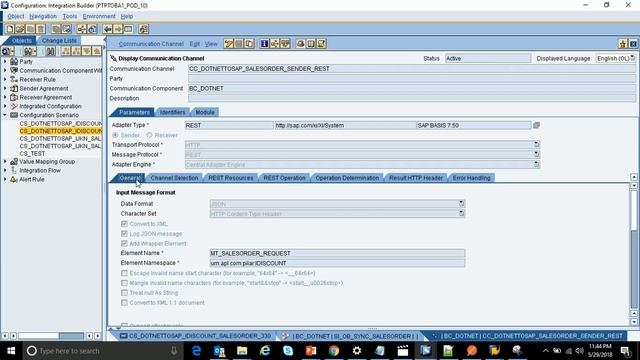640x360 pixels.
Task: Open Microsoft Edge from the taskbar
Action: [x=196, y=351]
